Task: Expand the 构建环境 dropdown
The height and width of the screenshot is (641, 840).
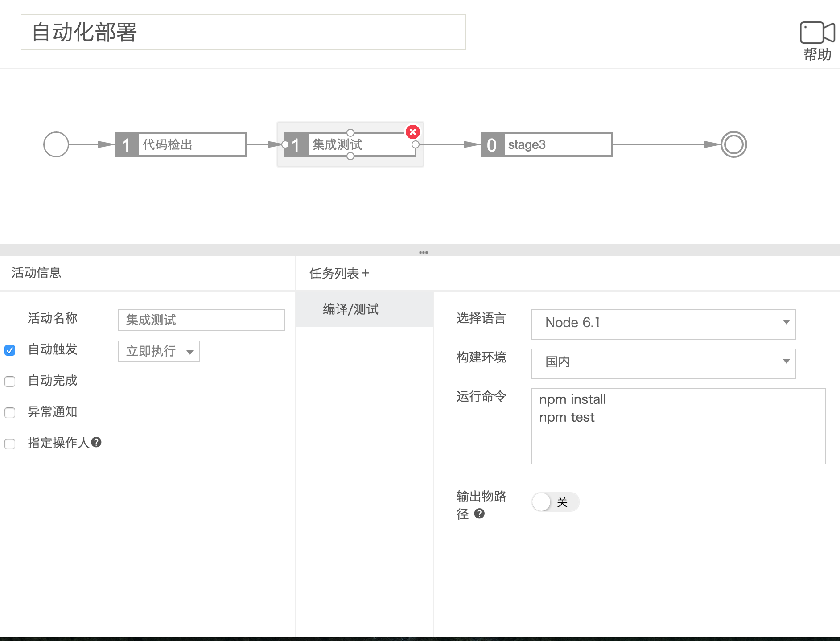Action: click(x=663, y=362)
